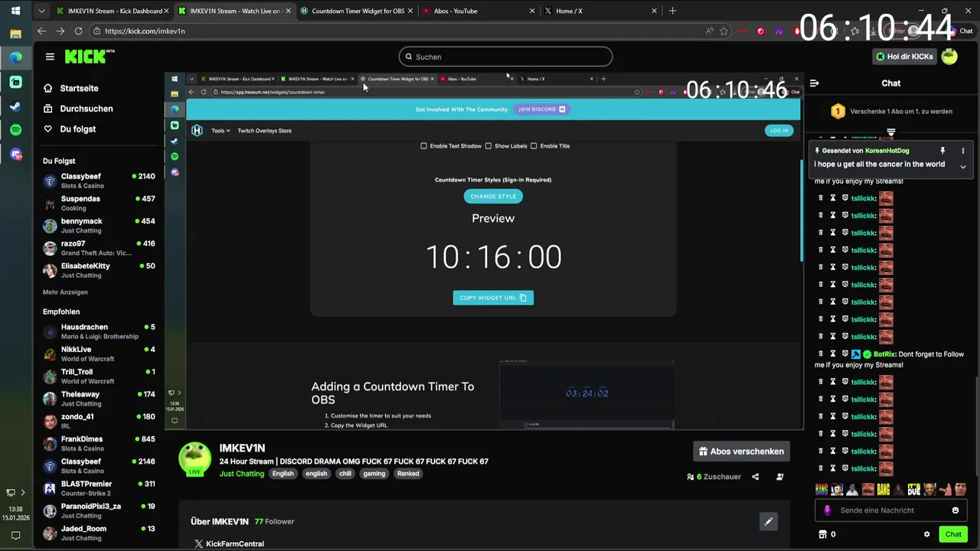Viewport: 980px width, 551px height.
Task: Open the chat shop icon
Action: 823,534
